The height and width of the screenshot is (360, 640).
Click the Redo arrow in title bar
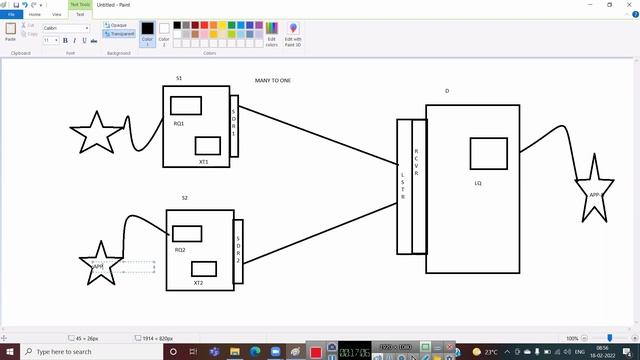pyautogui.click(x=33, y=5)
